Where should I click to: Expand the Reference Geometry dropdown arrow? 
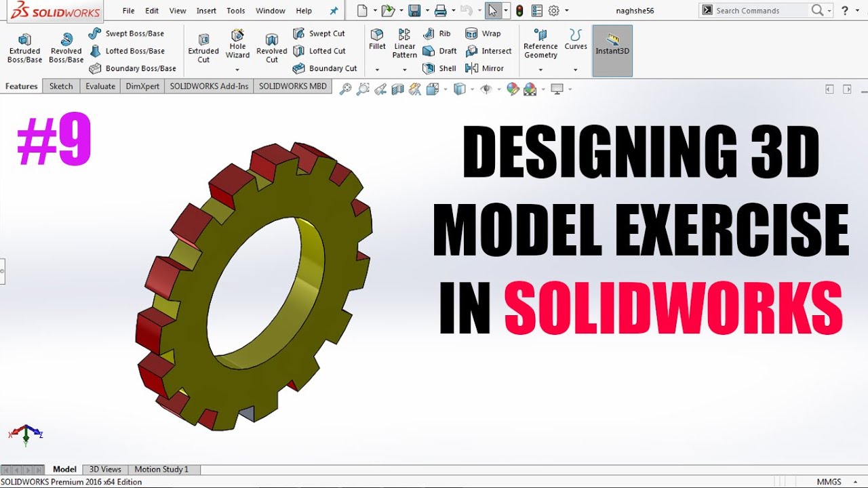[540, 70]
